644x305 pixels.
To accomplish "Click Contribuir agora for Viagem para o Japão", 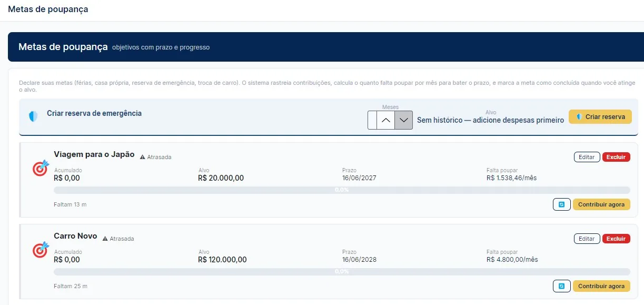I will point(601,204).
